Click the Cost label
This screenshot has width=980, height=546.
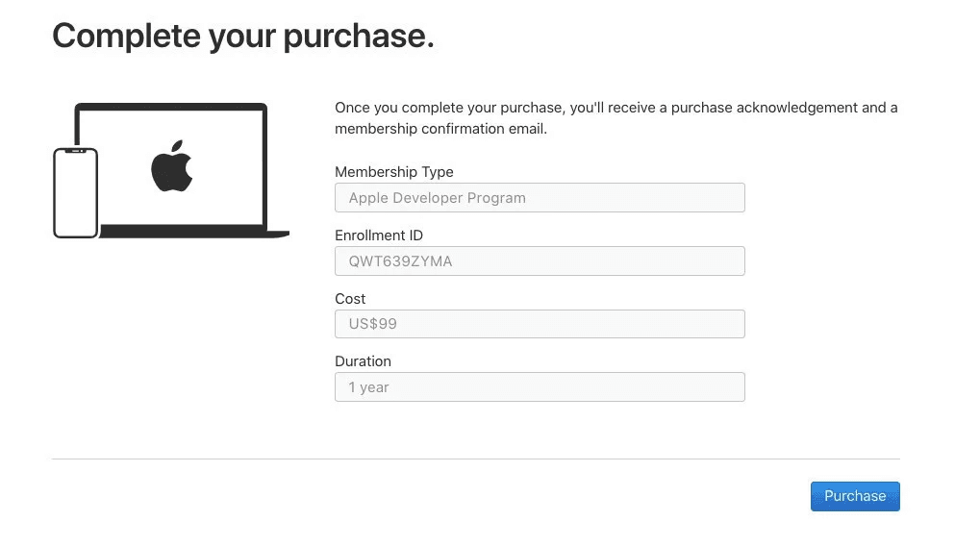click(x=350, y=299)
